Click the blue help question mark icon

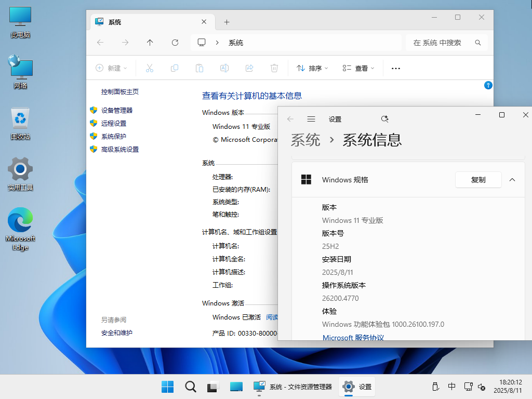tap(488, 85)
